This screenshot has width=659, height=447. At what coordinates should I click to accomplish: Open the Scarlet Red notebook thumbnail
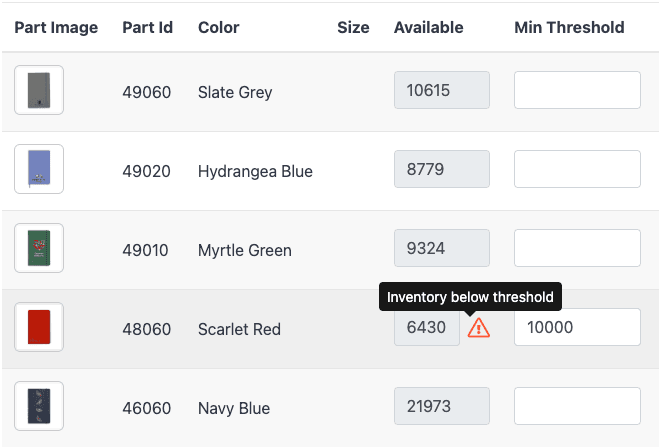[39, 327]
